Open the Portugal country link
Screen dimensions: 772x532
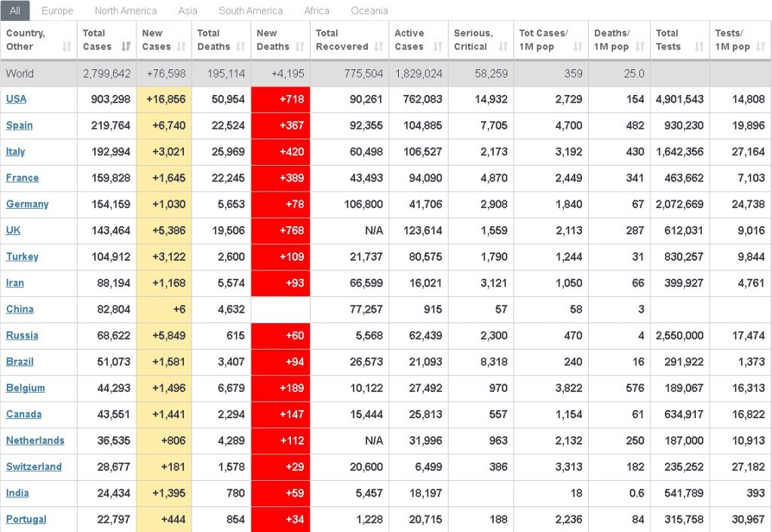click(26, 520)
